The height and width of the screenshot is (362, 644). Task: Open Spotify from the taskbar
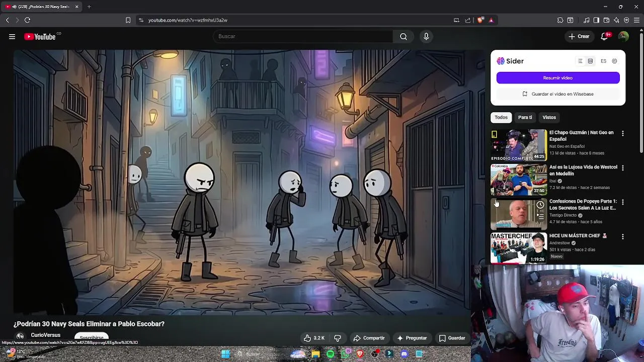tap(330, 354)
